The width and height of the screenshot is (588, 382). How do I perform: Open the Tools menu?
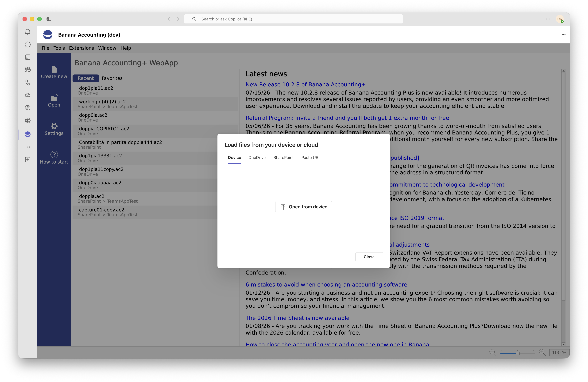click(x=59, y=48)
